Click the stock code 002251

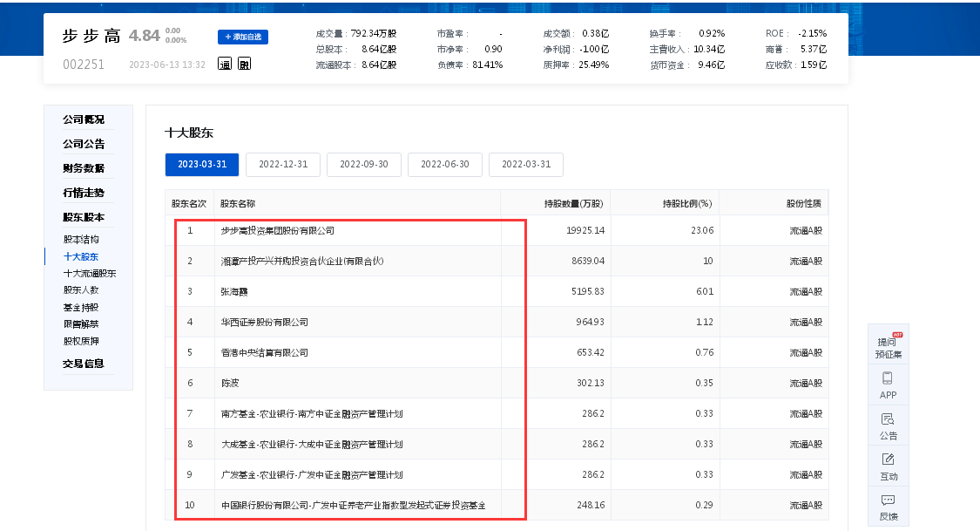[x=84, y=65]
